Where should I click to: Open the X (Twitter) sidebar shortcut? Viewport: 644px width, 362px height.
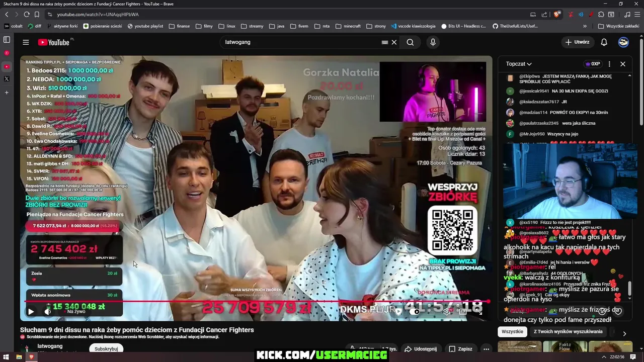(7, 78)
